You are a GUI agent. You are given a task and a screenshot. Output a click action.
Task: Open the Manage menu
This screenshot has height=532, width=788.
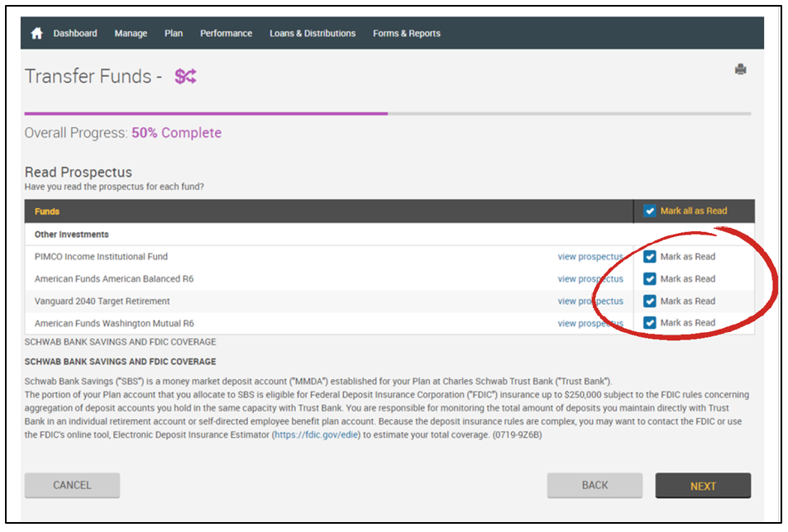pyautogui.click(x=131, y=34)
